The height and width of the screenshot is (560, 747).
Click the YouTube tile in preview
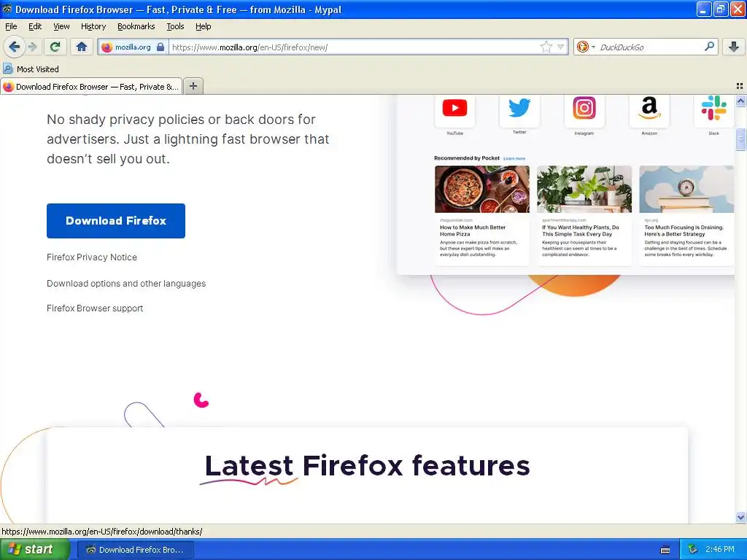click(x=454, y=111)
